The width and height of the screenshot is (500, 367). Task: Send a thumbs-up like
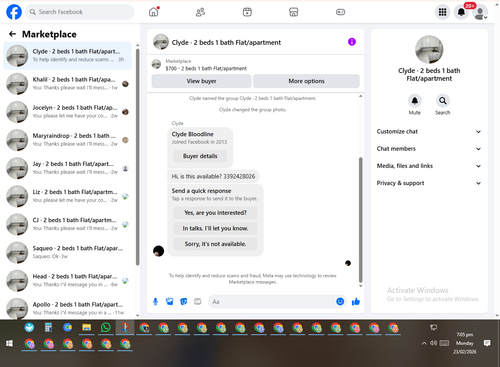356,302
